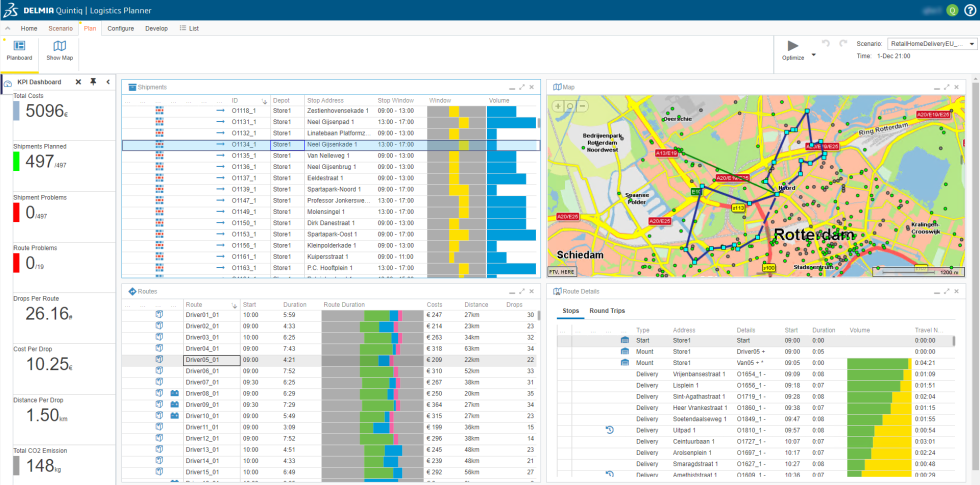The height and width of the screenshot is (485, 980).
Task: Close the KPI Dashboard with X icon
Action: tap(78, 82)
